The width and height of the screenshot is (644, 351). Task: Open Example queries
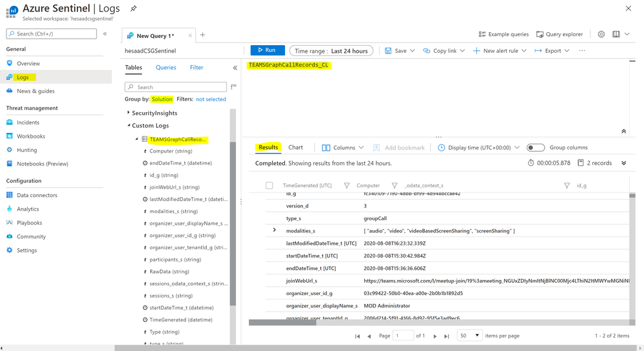(x=503, y=34)
